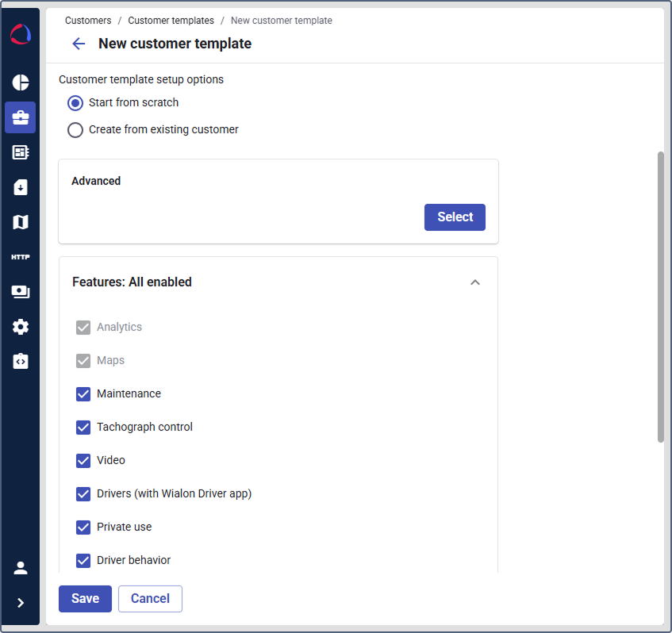672x633 pixels.
Task: Collapse the Features section chevron
Action: click(475, 282)
